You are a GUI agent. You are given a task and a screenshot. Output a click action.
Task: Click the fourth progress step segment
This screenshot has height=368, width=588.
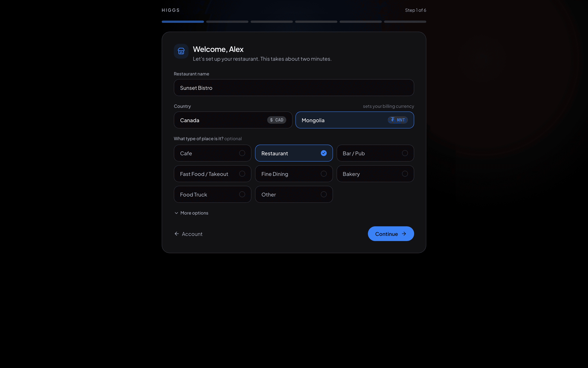pos(316,22)
